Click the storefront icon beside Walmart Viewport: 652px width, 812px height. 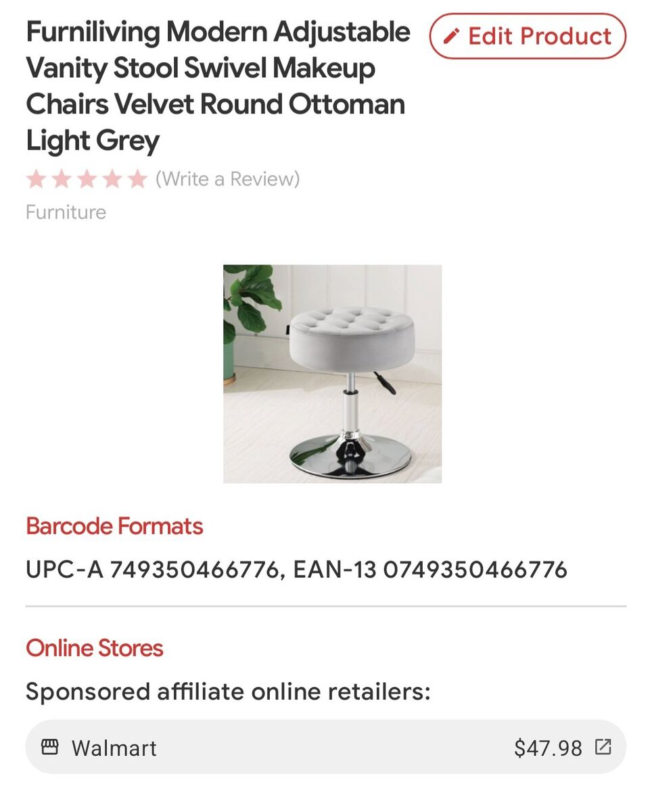50,747
